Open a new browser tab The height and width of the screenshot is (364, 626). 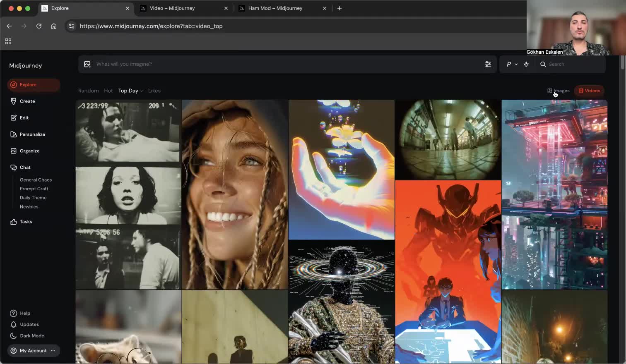tap(339, 8)
